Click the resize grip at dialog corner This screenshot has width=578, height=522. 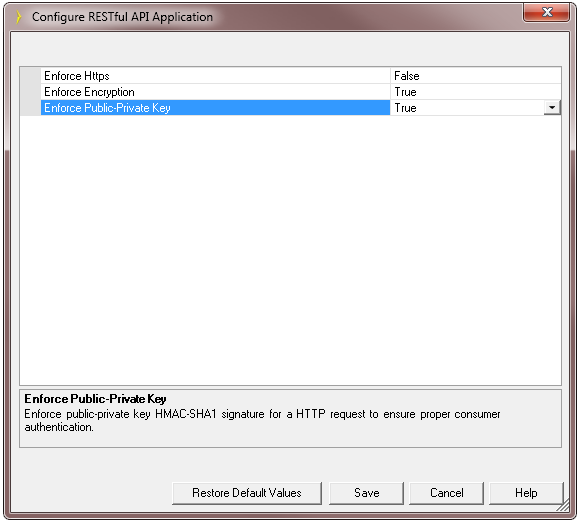(x=563, y=506)
